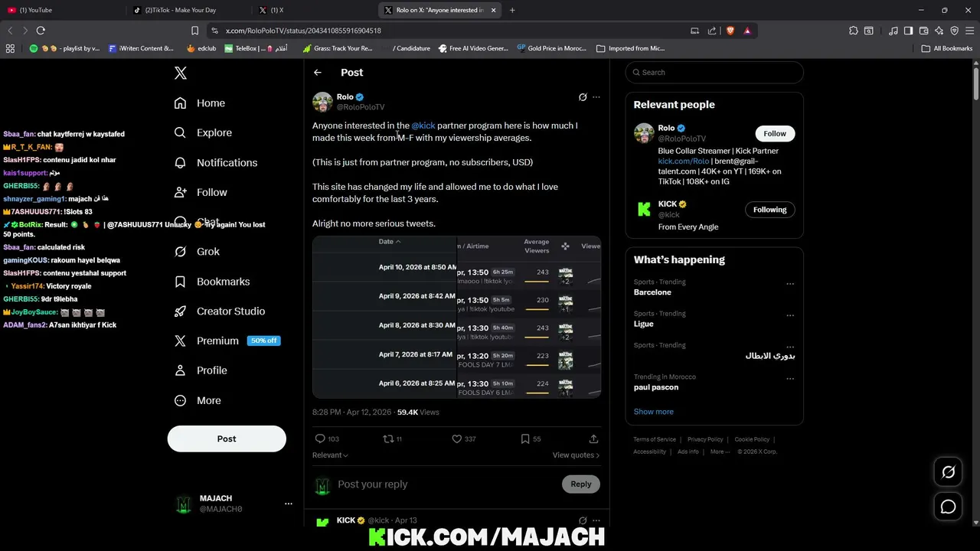Screen dimensions: 980x551
Task: Open the three-dot menu on Rolo's post
Action: (x=596, y=97)
